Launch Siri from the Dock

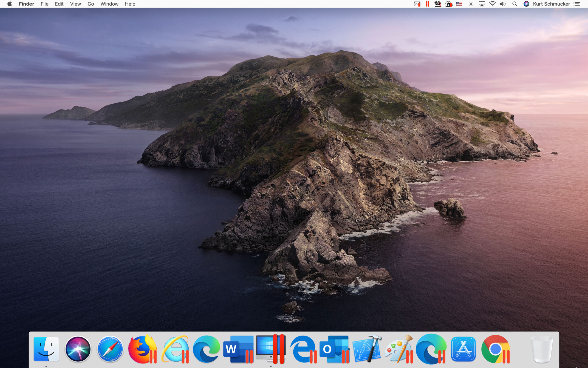click(x=78, y=349)
